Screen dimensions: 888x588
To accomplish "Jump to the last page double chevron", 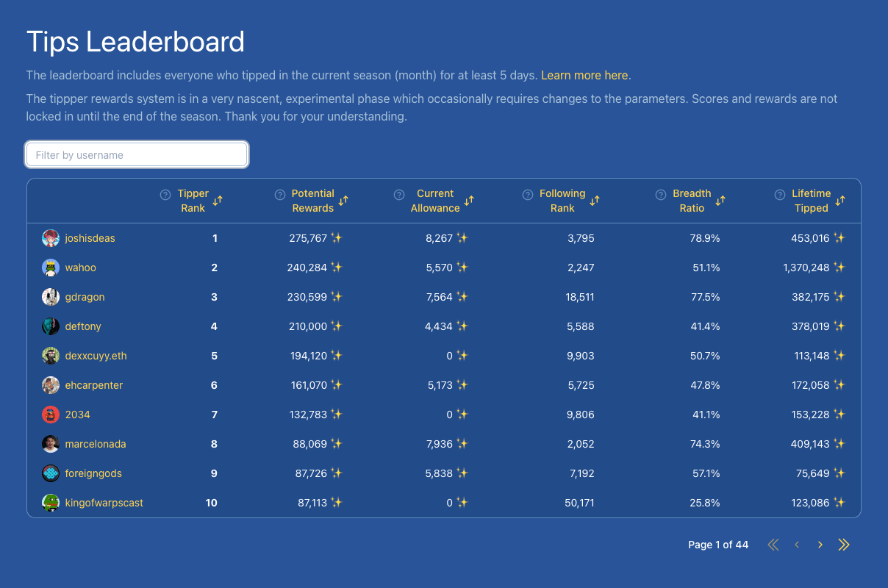I will click(x=844, y=545).
